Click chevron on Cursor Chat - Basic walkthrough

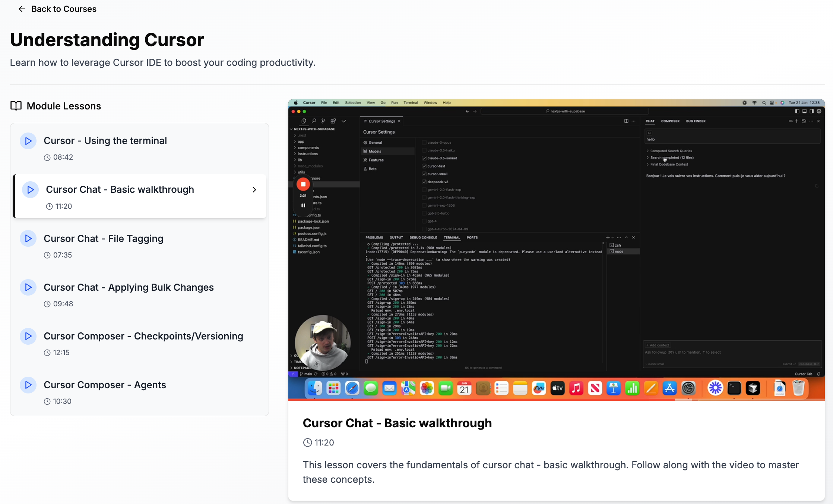pos(254,190)
